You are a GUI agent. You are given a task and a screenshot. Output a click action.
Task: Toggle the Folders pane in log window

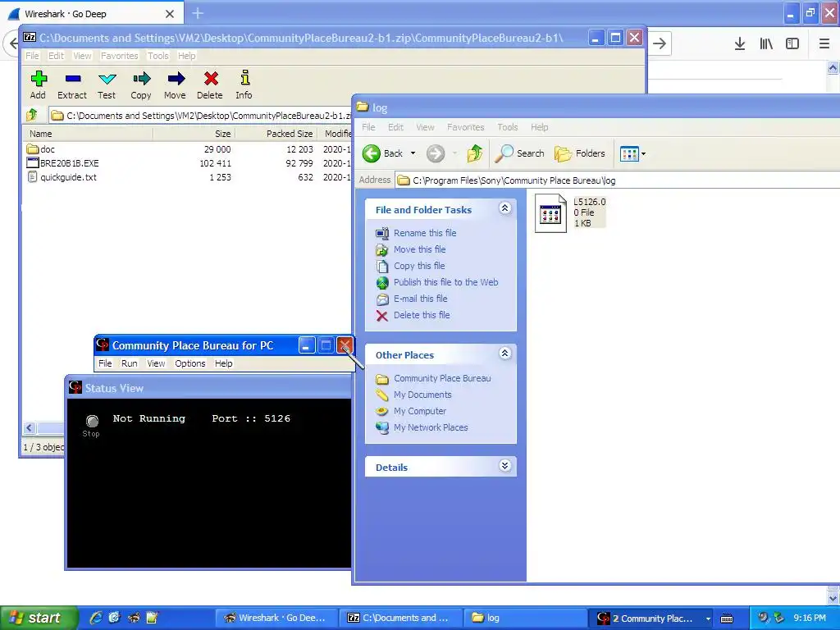(580, 153)
